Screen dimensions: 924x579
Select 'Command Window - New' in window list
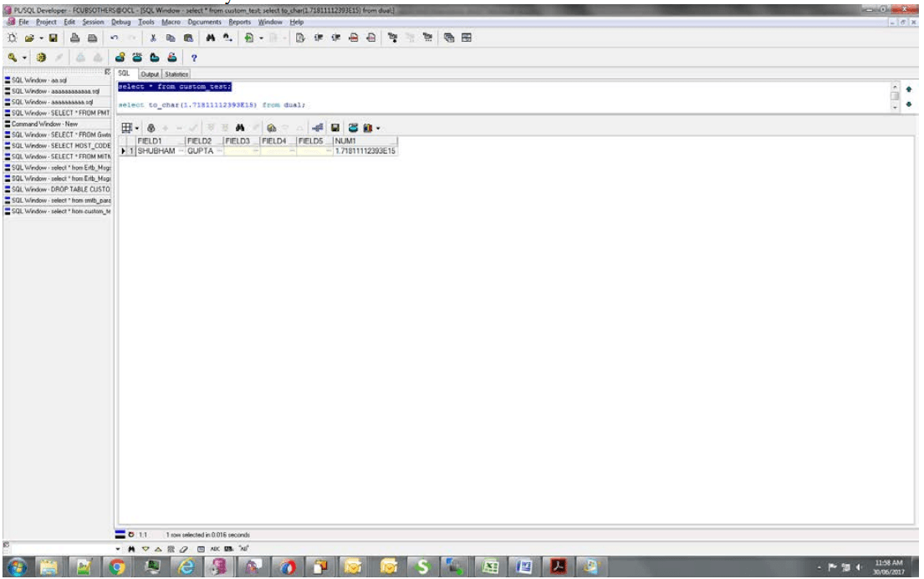57,124
